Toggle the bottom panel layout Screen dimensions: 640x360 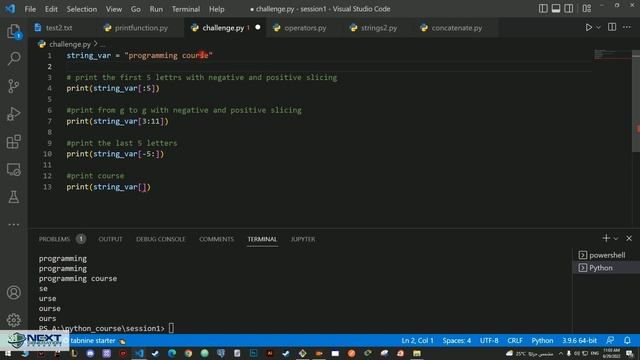tap(556, 9)
